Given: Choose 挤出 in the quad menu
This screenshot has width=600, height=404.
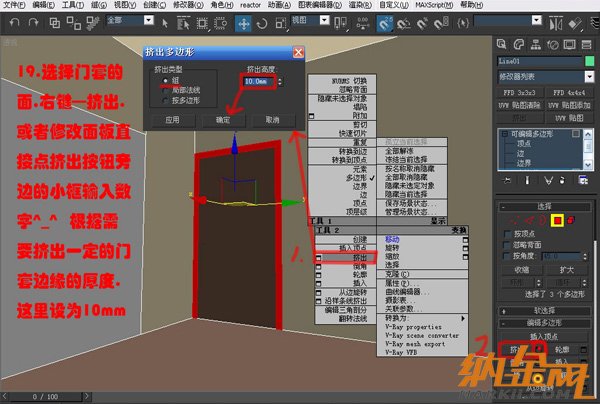Looking at the screenshot, I should pos(346,258).
